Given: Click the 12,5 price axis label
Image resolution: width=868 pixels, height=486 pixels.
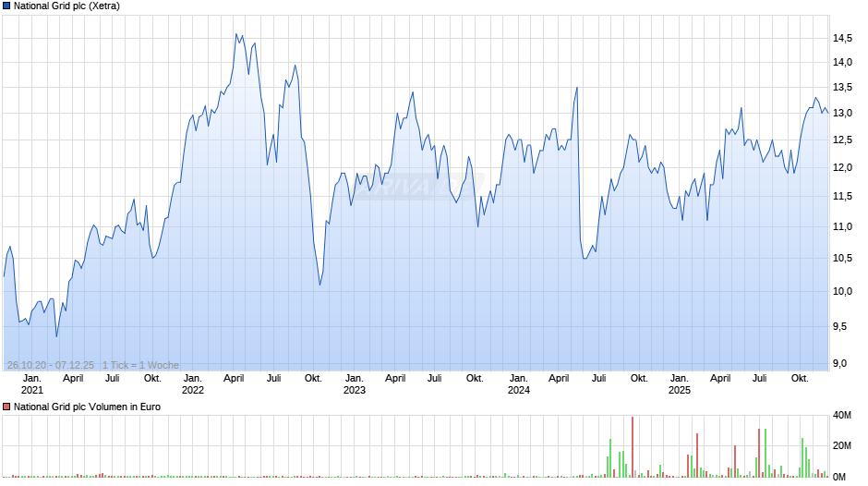Looking at the screenshot, I should click(x=842, y=140).
